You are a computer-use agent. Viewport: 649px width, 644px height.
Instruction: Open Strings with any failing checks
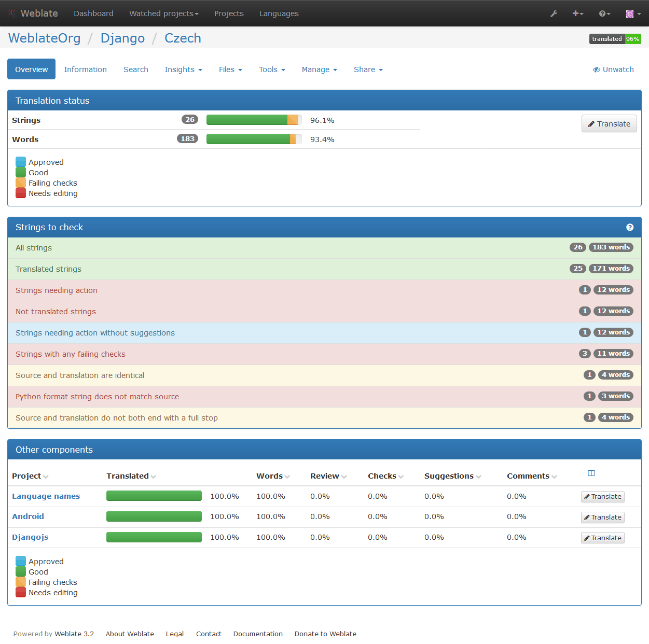[x=324, y=354]
